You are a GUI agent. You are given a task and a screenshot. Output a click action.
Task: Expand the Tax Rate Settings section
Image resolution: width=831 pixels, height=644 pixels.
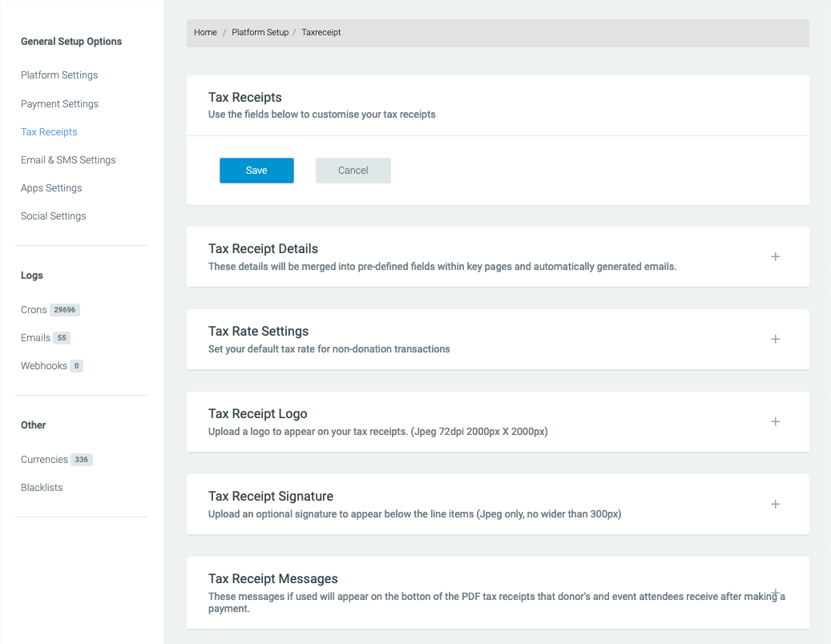tap(775, 339)
